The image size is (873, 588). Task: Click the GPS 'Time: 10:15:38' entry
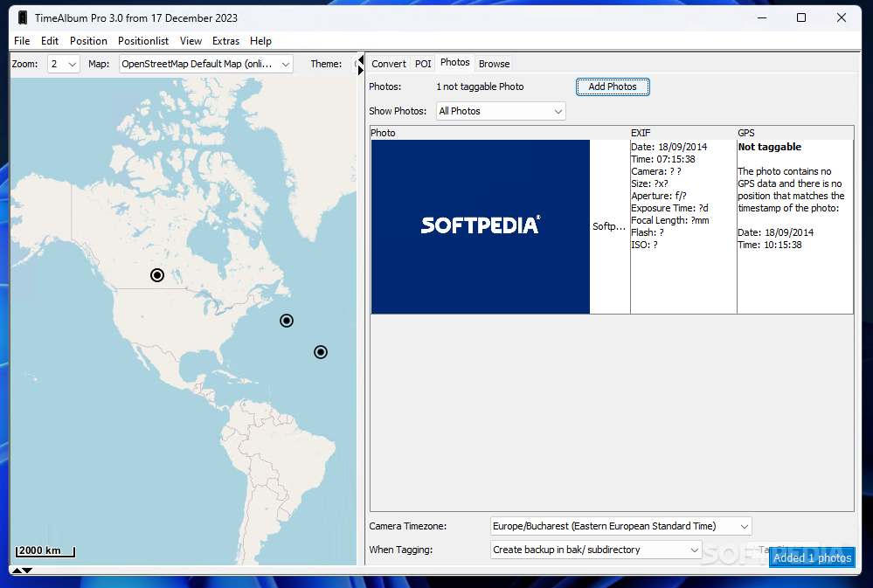pos(769,245)
